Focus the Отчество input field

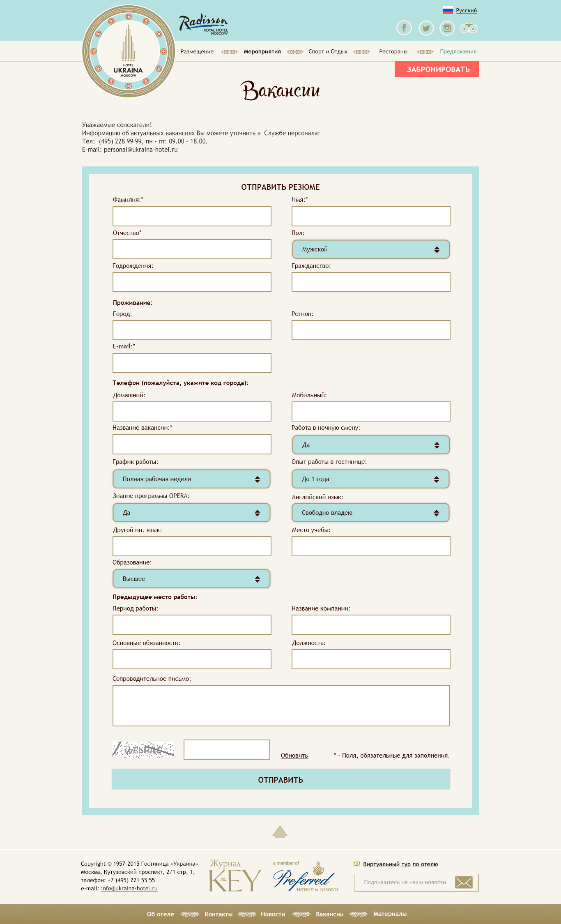click(x=192, y=249)
